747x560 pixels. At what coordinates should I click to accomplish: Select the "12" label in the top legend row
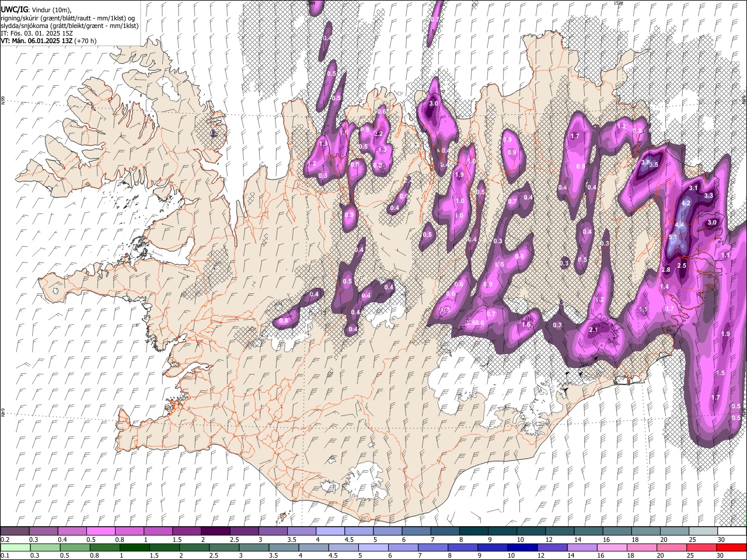(x=549, y=540)
